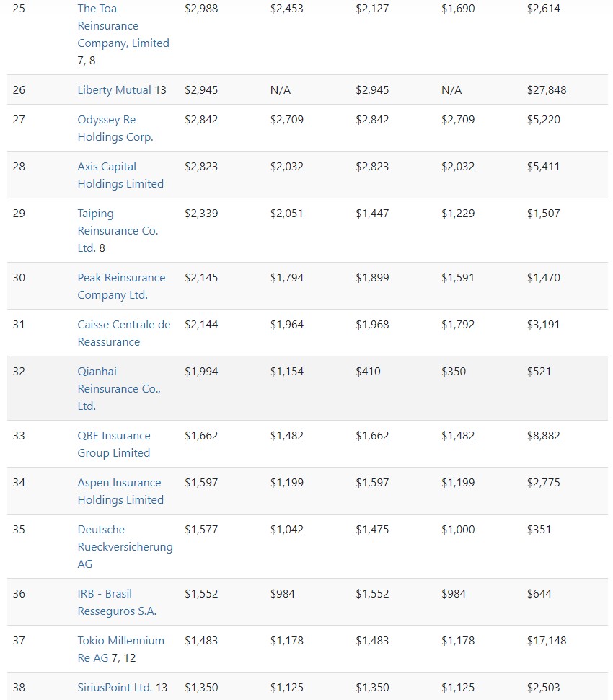Click IRB - Brasil Resseguros S.A. link
This screenshot has width=613, height=700.
point(117,603)
